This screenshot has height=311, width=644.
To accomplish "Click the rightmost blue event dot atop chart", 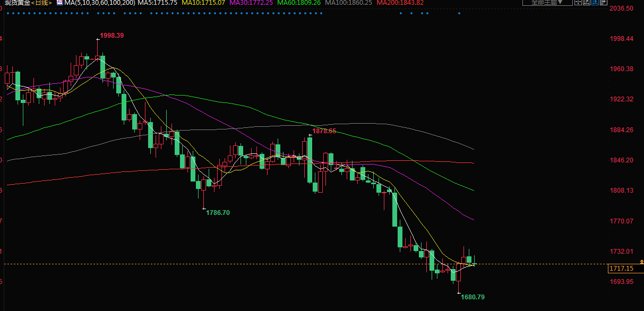I will point(459,13).
